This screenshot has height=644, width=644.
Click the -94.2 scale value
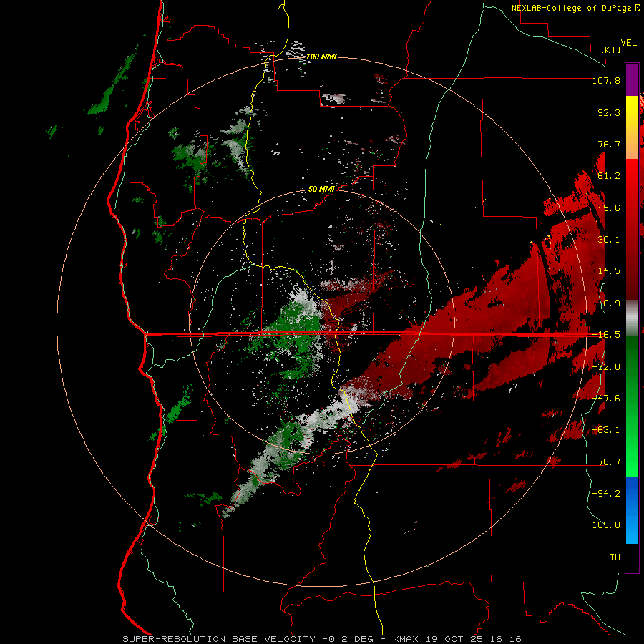(606, 493)
